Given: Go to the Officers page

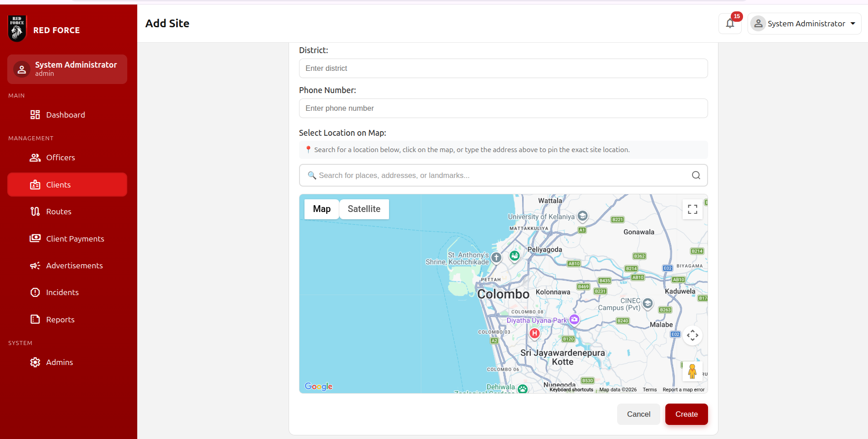Looking at the screenshot, I should pos(60,158).
